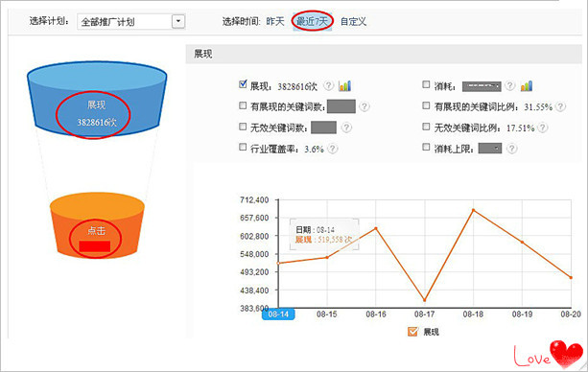Click help icon beside 有展现的关键词比例 31.55%

click(x=560, y=106)
